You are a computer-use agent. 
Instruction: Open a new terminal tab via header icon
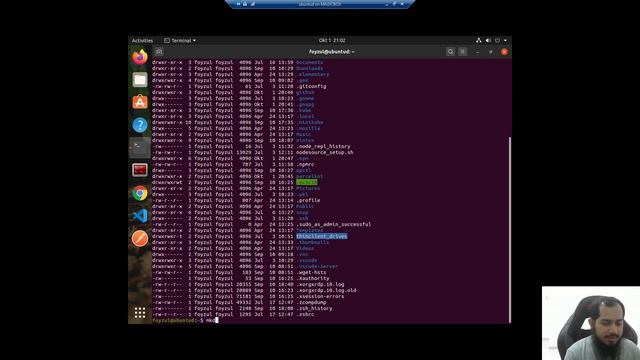click(159, 52)
